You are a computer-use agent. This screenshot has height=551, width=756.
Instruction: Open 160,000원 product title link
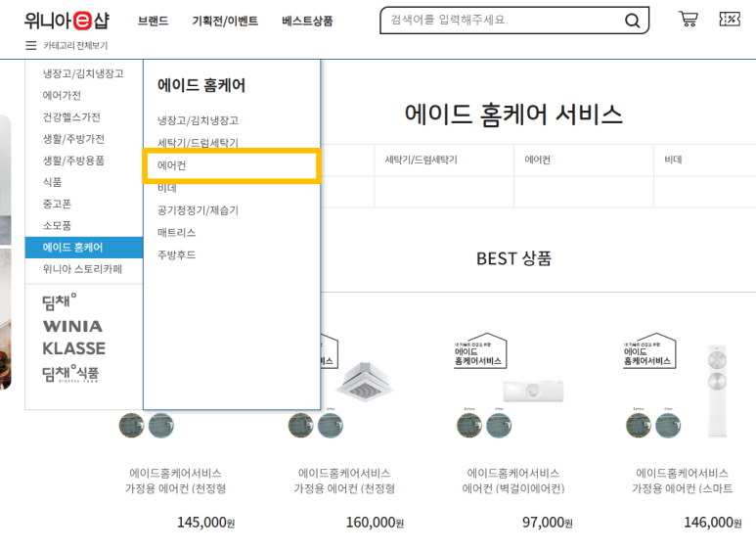pyautogui.click(x=344, y=481)
